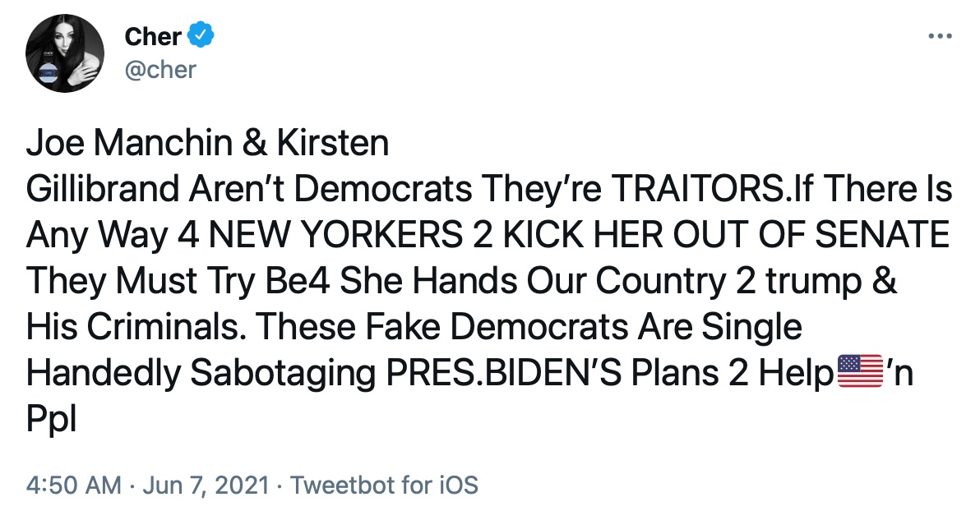Click the 4:50 AM timestamp
980x520 pixels.
click(x=73, y=485)
